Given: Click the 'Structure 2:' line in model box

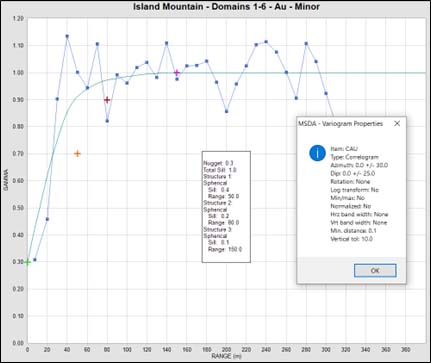Looking at the screenshot, I should click(218, 203).
